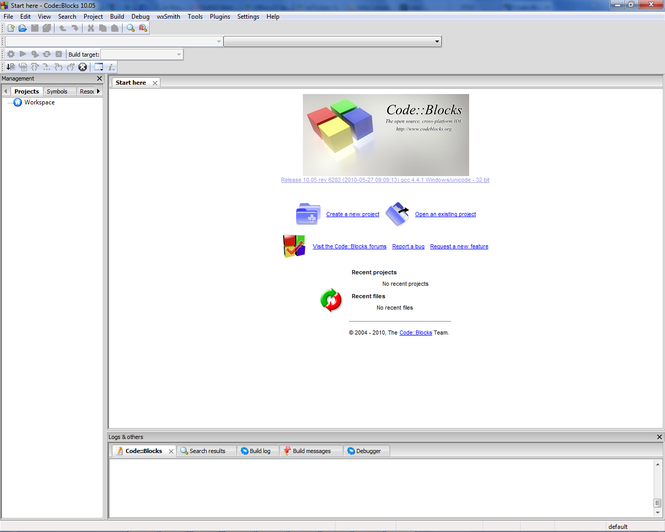Open the Edit menu
Image resolution: width=665 pixels, height=532 pixels.
pyautogui.click(x=25, y=17)
